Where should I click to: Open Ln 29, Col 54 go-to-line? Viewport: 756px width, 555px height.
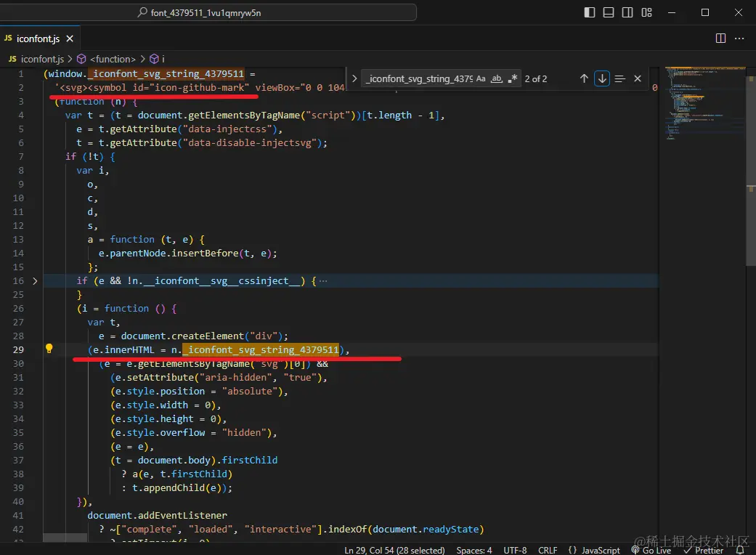[x=394, y=550]
